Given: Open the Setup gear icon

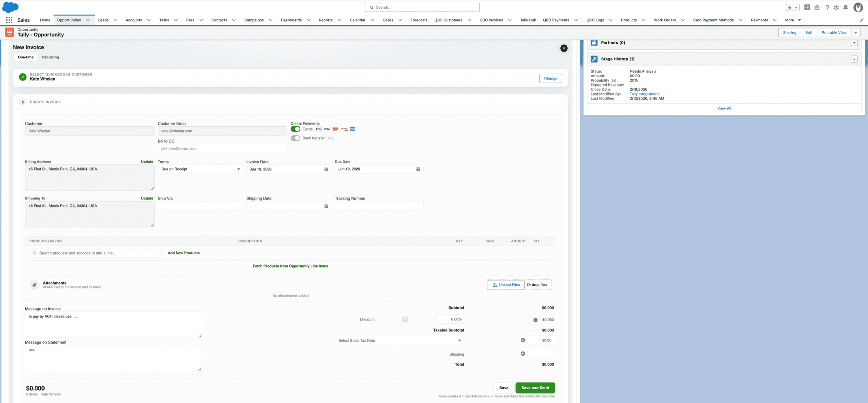Looking at the screenshot, I should (836, 7).
